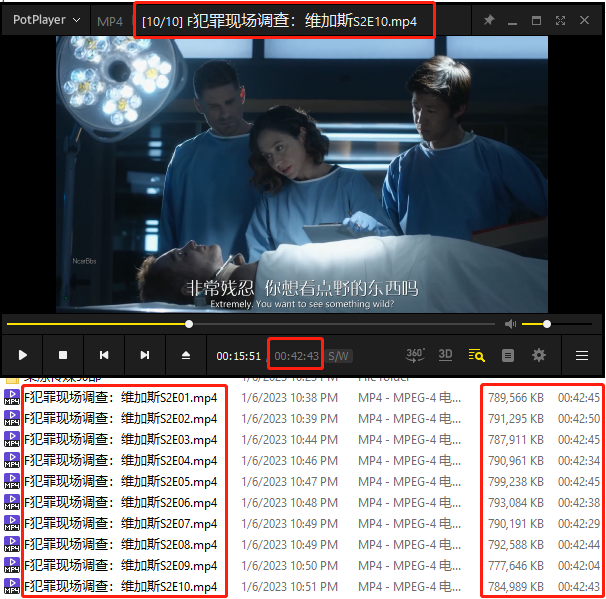Open the hamburger playlist menu

coord(582,356)
